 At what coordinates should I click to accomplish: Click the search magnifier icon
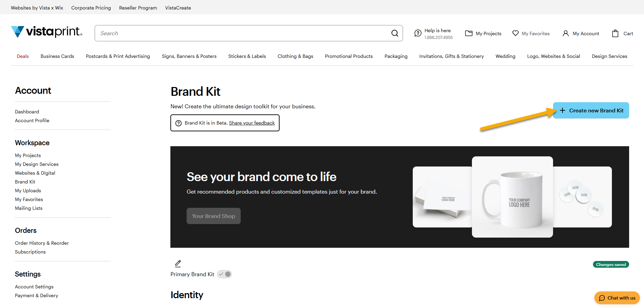pos(395,33)
